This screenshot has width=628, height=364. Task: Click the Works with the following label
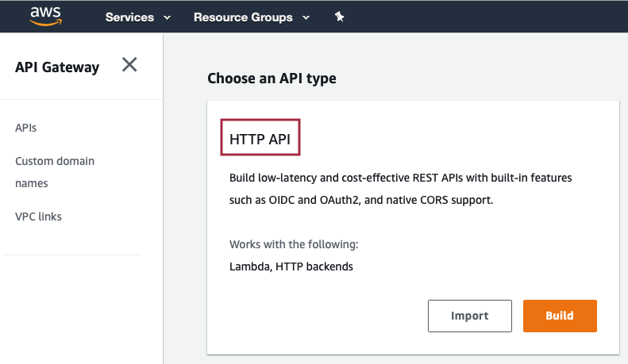click(x=294, y=244)
